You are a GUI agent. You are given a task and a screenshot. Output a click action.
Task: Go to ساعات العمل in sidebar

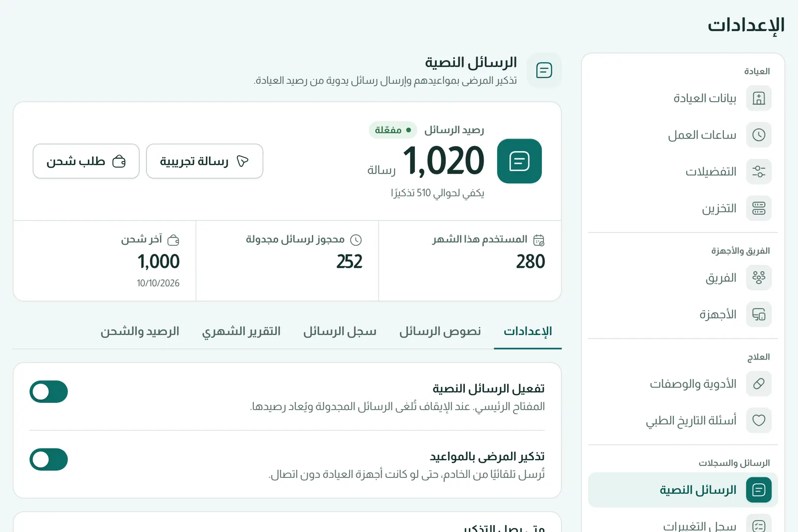pos(683,135)
